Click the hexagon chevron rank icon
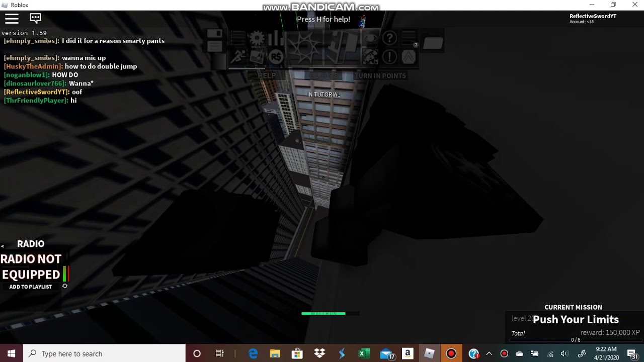This screenshot has height=362, width=644. tap(409, 57)
